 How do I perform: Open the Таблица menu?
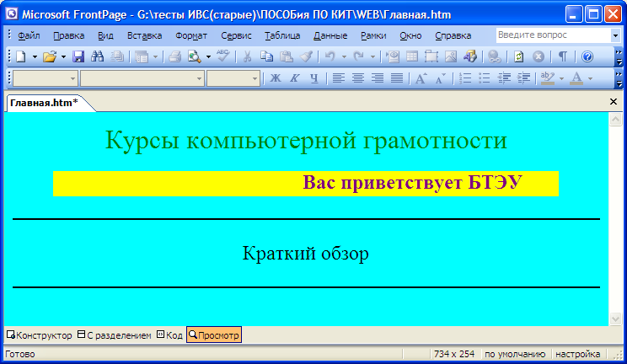pos(282,35)
